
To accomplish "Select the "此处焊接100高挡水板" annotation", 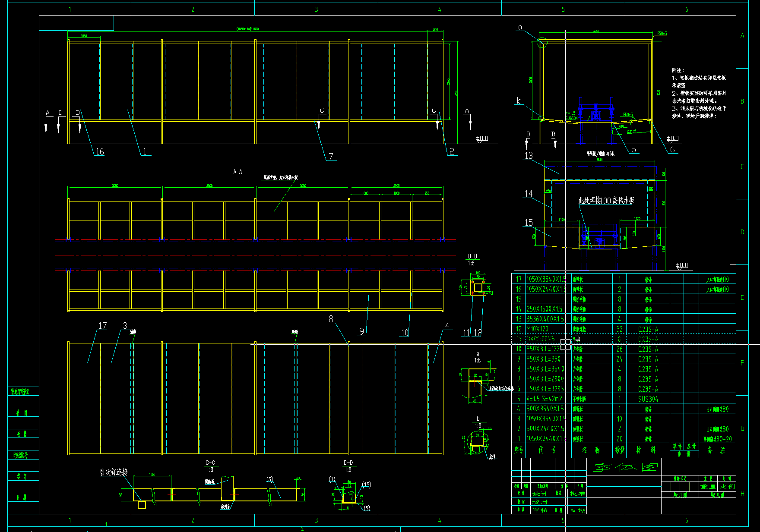I will point(606,201).
